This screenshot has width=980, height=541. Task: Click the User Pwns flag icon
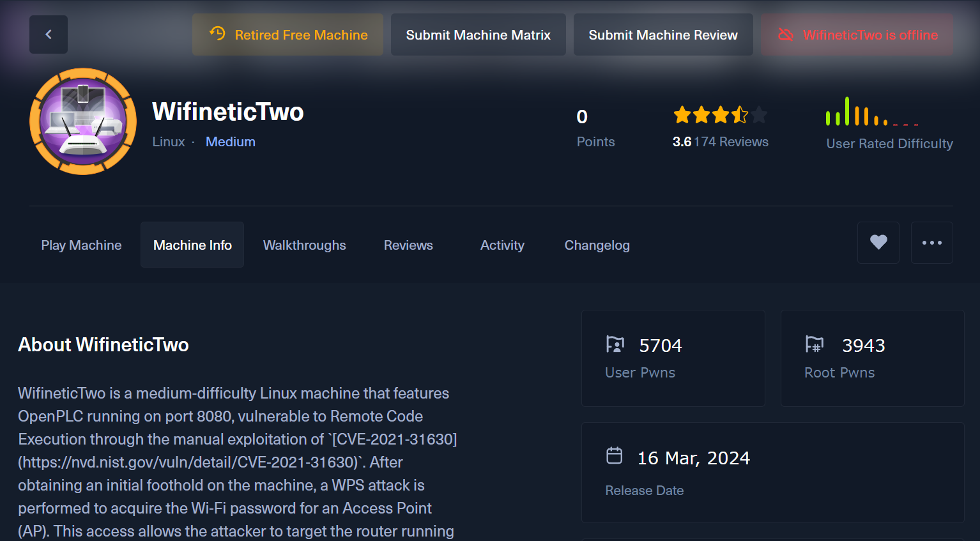pos(615,345)
